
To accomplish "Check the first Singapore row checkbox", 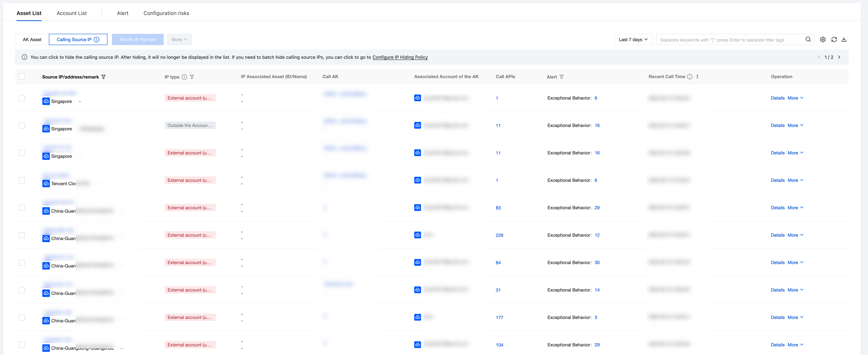I will pyautogui.click(x=22, y=98).
